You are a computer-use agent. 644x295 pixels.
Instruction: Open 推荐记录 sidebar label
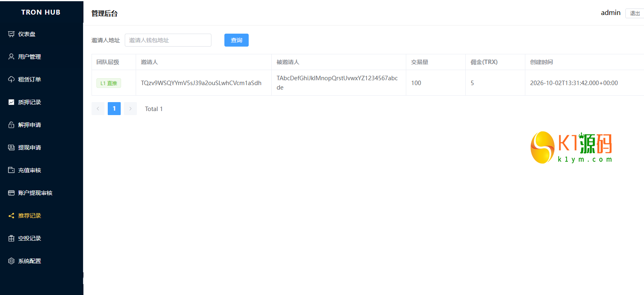[x=30, y=216]
